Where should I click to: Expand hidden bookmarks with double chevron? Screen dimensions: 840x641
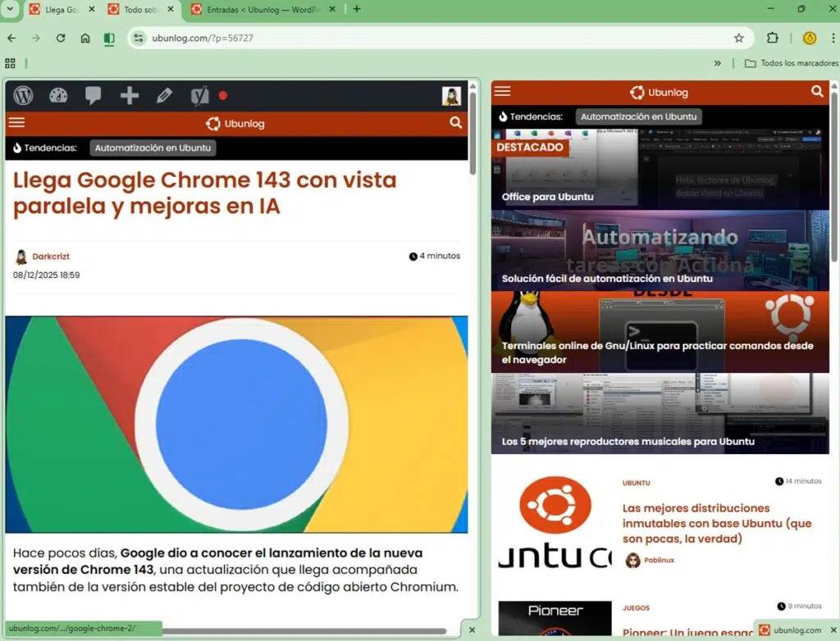[x=717, y=63]
